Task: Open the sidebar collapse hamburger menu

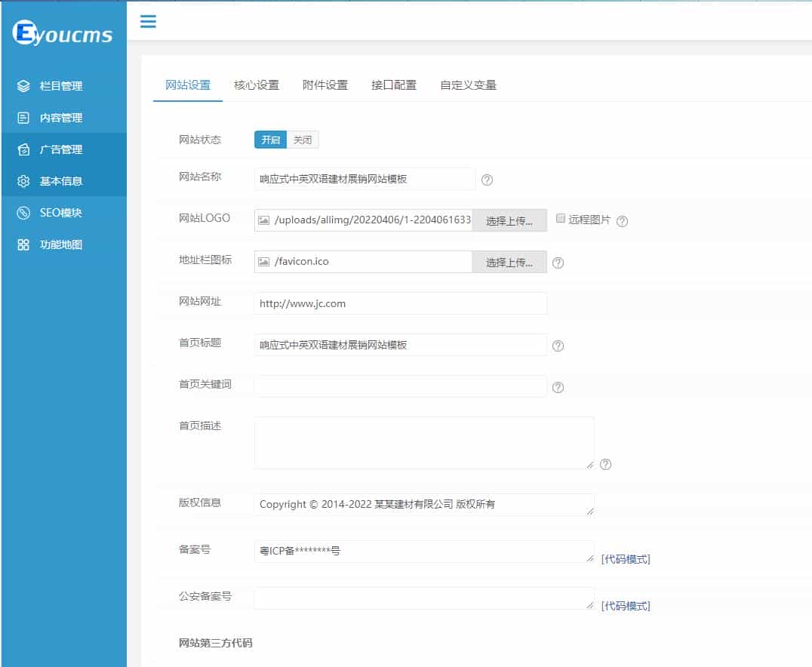Action: (x=148, y=21)
